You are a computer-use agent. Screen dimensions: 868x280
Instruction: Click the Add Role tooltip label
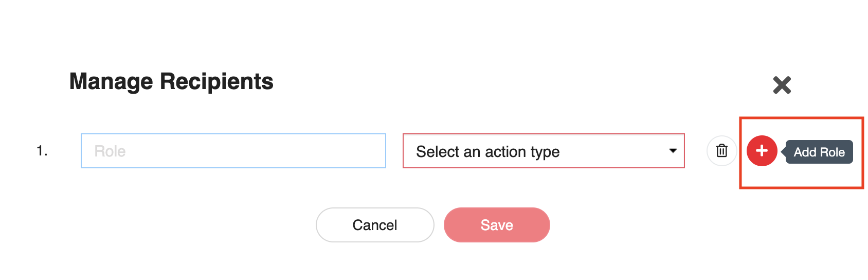point(819,152)
